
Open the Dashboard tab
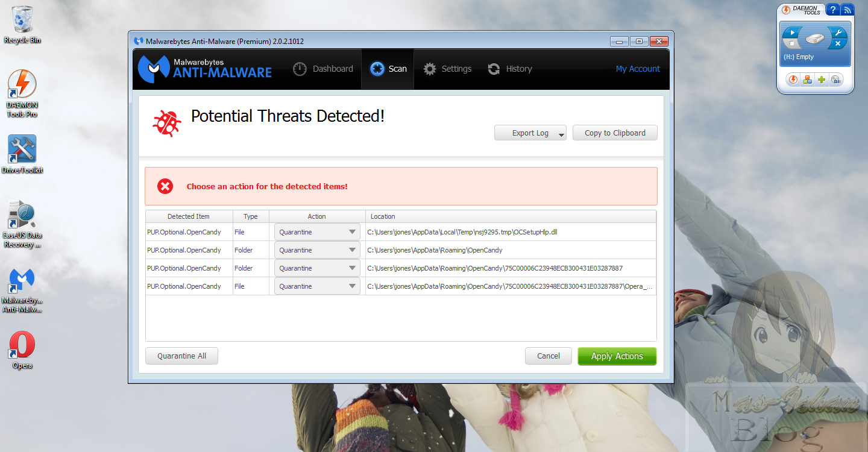coord(323,69)
